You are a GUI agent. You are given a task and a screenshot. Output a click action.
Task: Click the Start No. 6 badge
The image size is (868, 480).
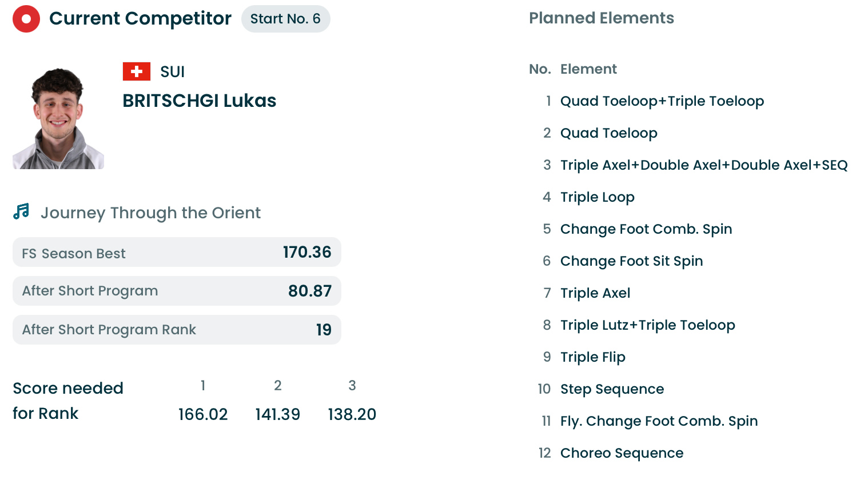[x=285, y=19]
